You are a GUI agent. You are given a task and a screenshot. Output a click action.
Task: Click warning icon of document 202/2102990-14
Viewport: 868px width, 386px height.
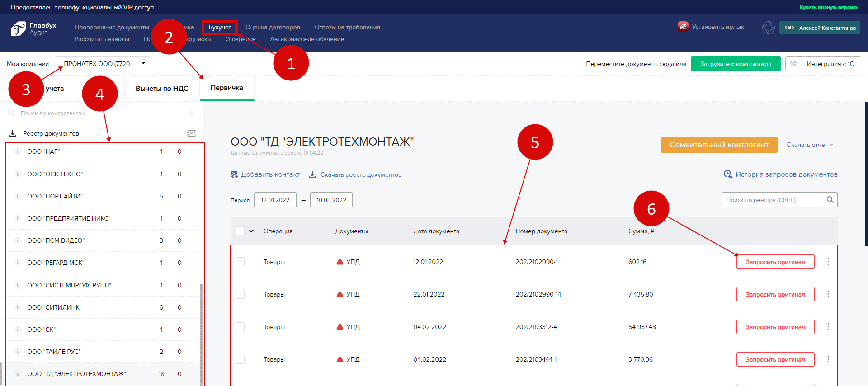340,294
